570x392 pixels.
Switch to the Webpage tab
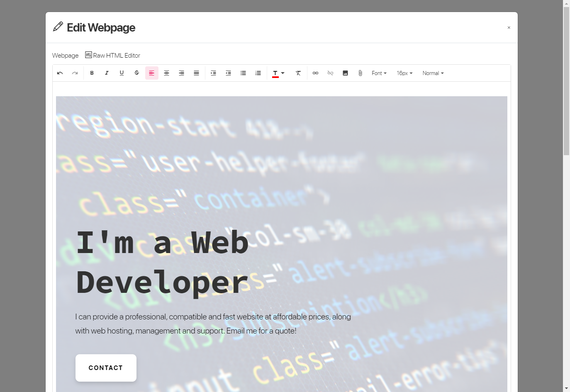pyautogui.click(x=65, y=56)
